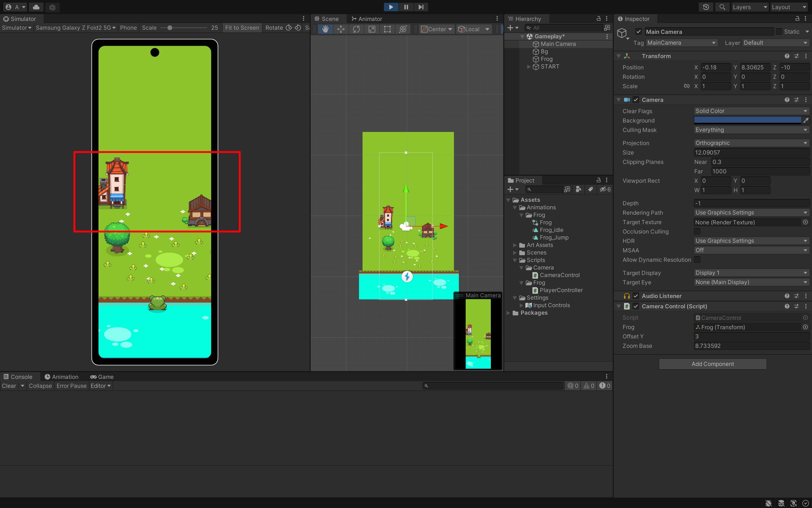Click the search by label icon in Project

tap(590, 190)
